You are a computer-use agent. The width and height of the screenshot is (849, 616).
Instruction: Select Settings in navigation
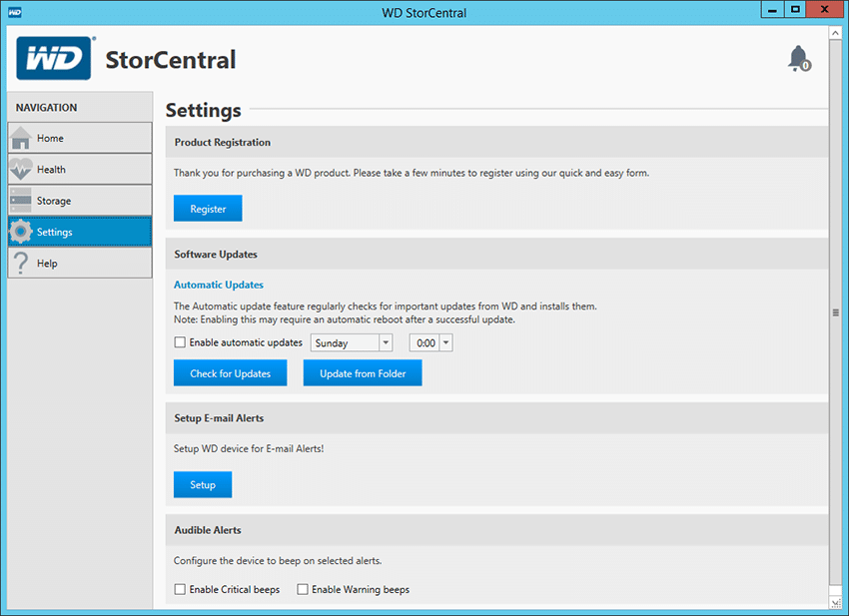coord(80,232)
